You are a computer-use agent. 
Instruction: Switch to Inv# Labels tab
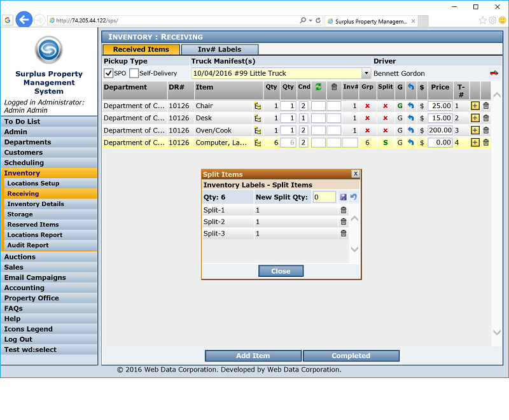click(220, 50)
